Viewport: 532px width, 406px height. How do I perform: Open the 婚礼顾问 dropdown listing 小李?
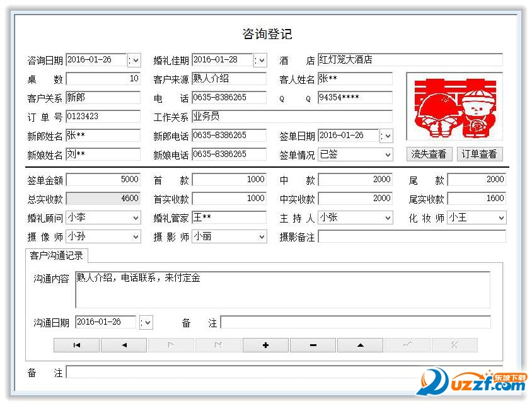pos(135,217)
